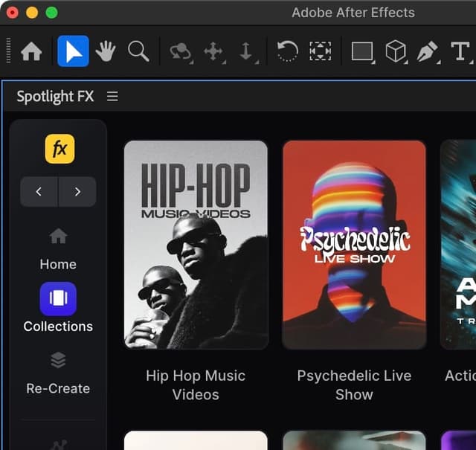Image resolution: width=476 pixels, height=450 pixels.
Task: Select the Rectangle shape tool
Action: pyautogui.click(x=362, y=51)
